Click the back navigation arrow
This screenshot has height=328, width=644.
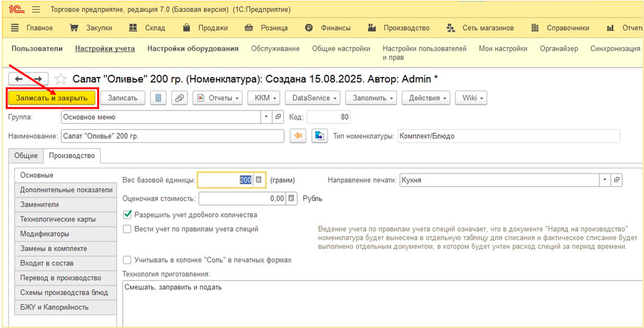tap(19, 79)
